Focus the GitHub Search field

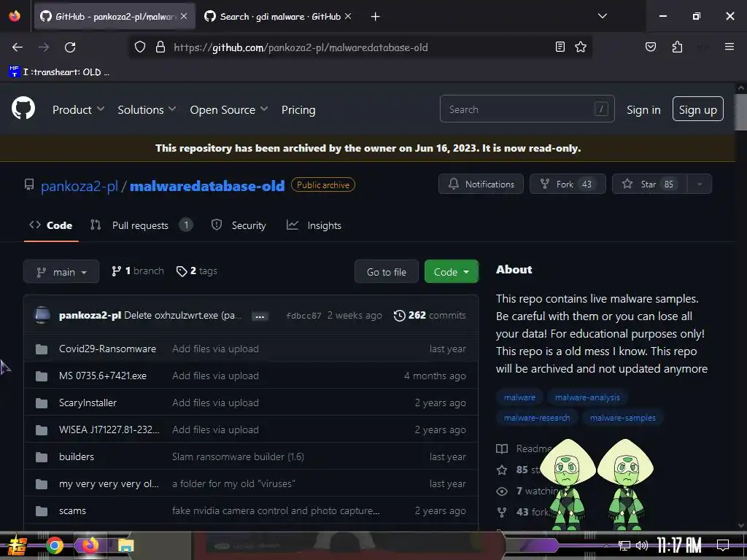pos(527,109)
